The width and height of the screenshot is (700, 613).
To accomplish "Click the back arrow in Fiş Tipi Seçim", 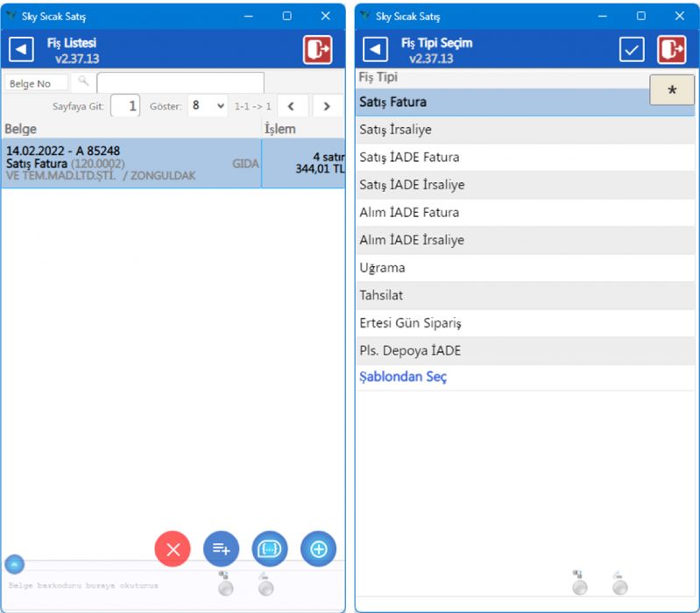I will point(375,50).
